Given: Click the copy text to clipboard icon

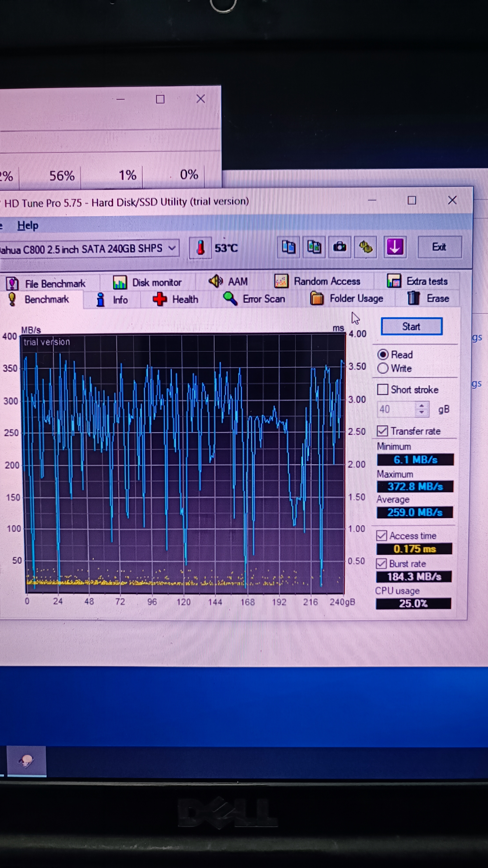Looking at the screenshot, I should [x=288, y=247].
